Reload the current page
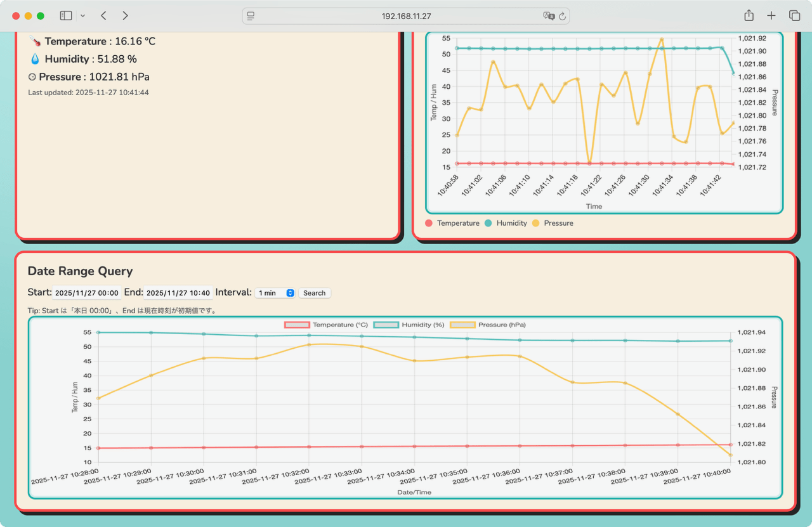This screenshot has width=812, height=527. pyautogui.click(x=562, y=16)
